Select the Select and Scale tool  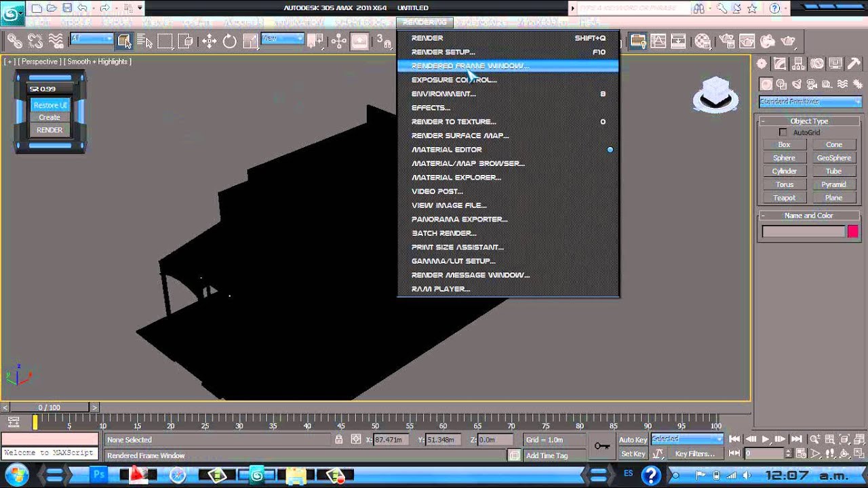tap(250, 41)
